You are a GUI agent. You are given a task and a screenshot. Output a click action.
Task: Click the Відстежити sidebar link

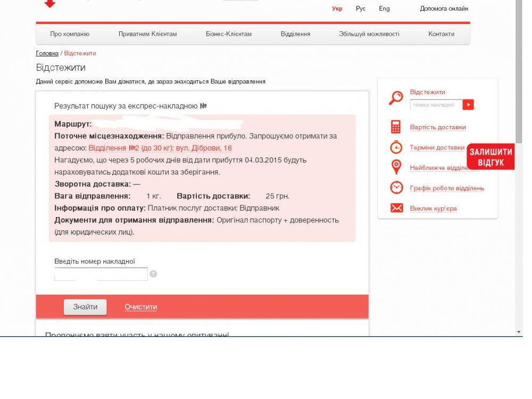[428, 92]
